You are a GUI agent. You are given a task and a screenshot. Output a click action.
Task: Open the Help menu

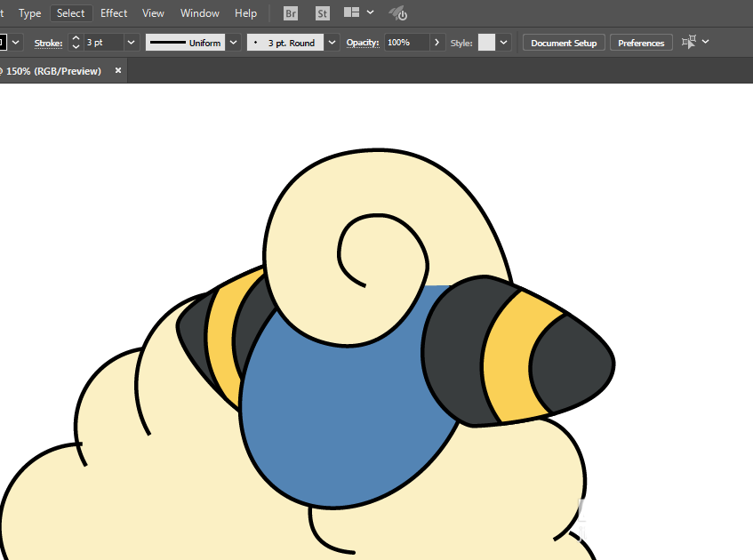[246, 13]
